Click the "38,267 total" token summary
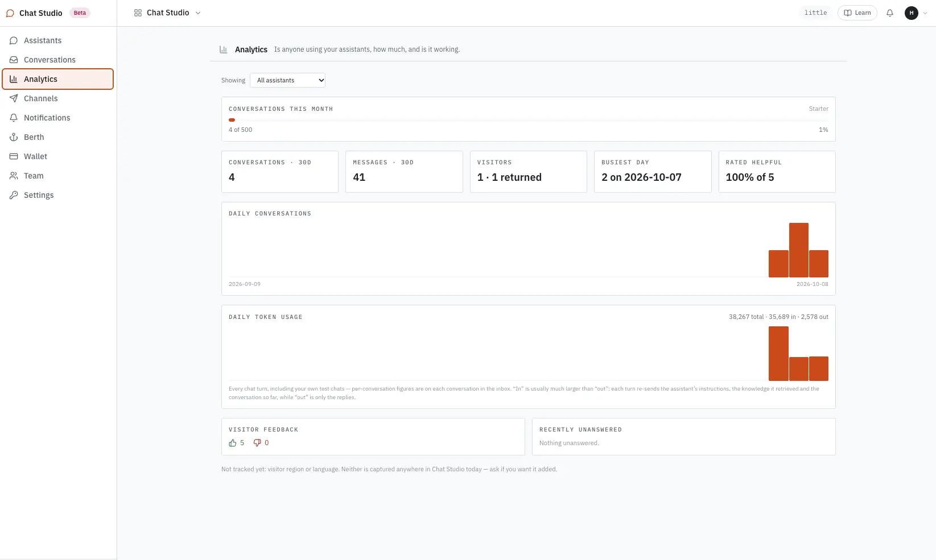This screenshot has width=936, height=560. tap(747, 317)
